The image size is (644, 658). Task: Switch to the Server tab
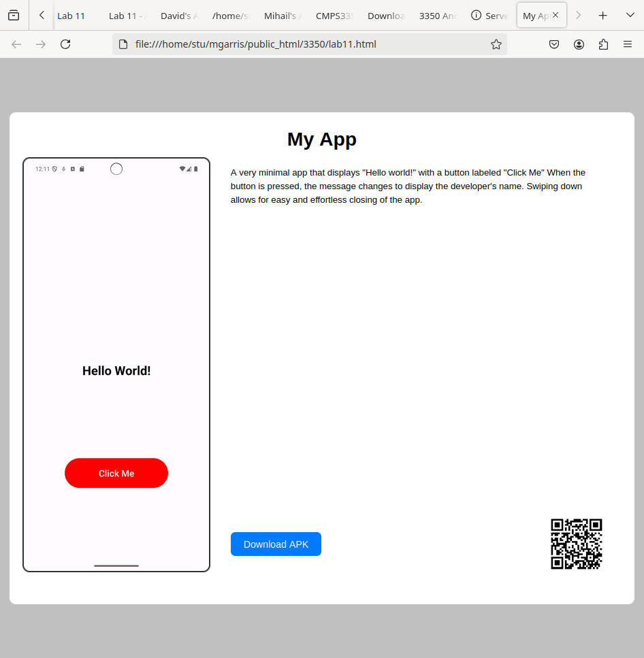coord(490,16)
